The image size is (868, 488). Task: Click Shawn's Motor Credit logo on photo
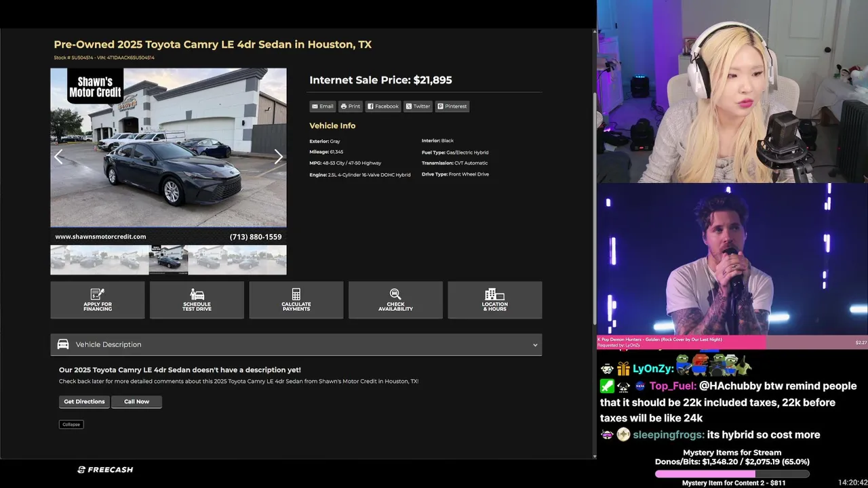pos(96,87)
